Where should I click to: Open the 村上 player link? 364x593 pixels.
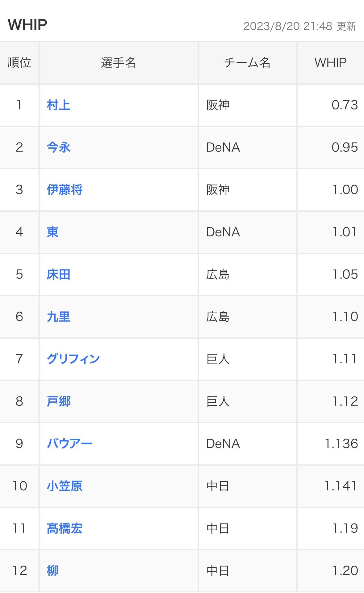(x=59, y=105)
